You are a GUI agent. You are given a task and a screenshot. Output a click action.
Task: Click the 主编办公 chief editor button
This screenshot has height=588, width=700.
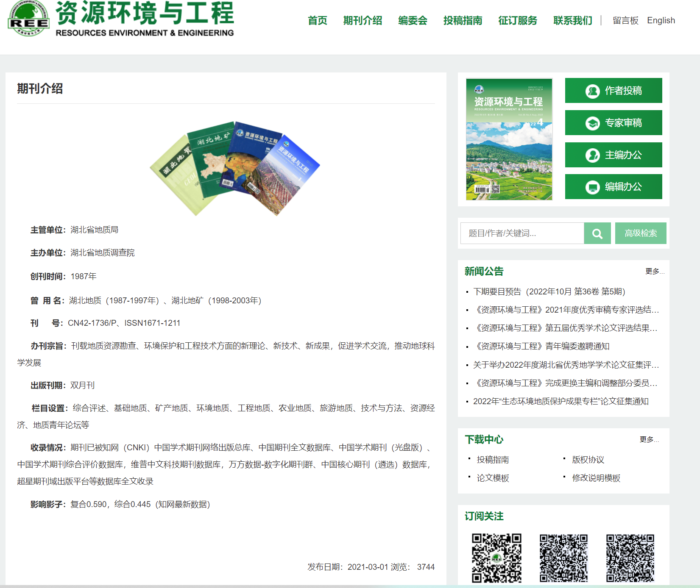coord(613,155)
